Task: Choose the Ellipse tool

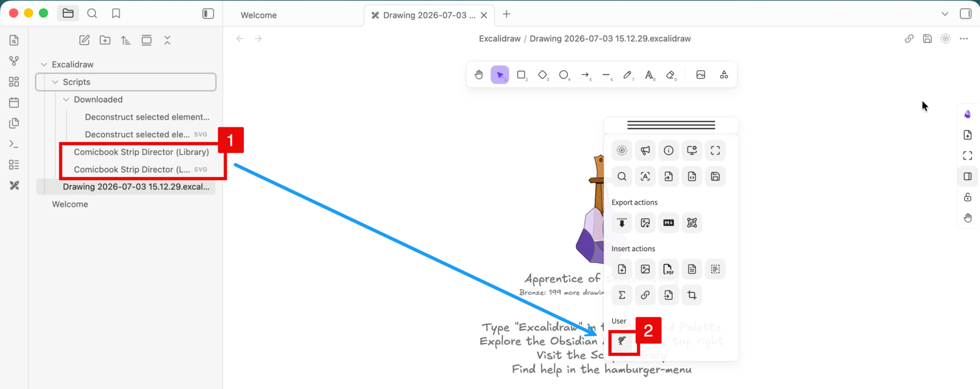Action: (564, 75)
